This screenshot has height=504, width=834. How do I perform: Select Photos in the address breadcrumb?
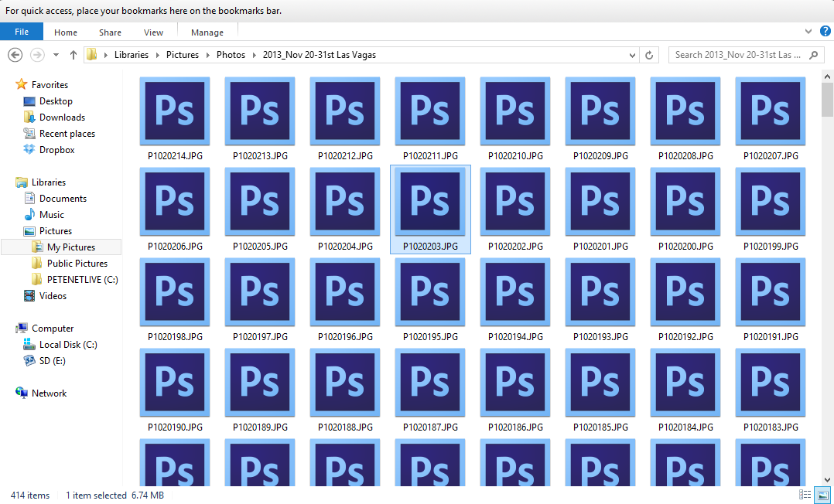point(231,55)
